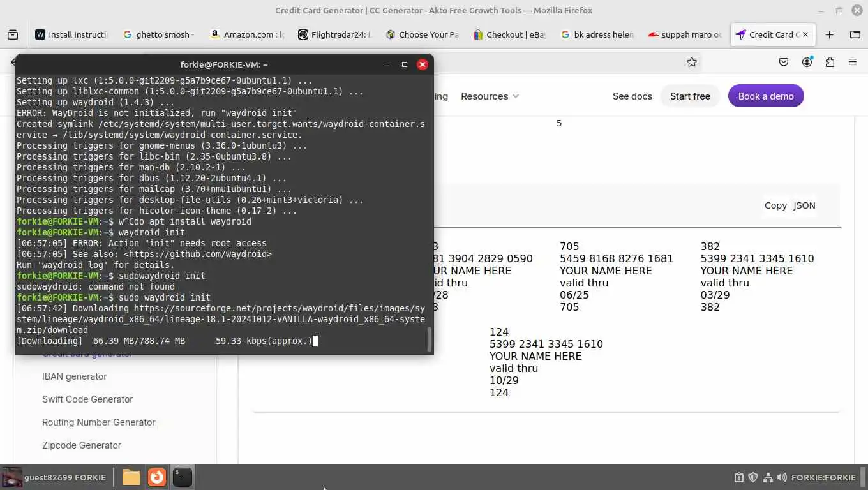Click the terminal Downloading progress line

pos(167,341)
